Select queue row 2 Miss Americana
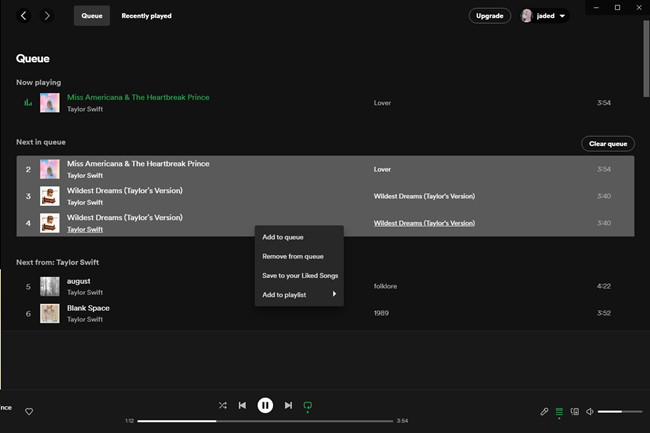Image resolution: width=650 pixels, height=433 pixels. [x=325, y=169]
